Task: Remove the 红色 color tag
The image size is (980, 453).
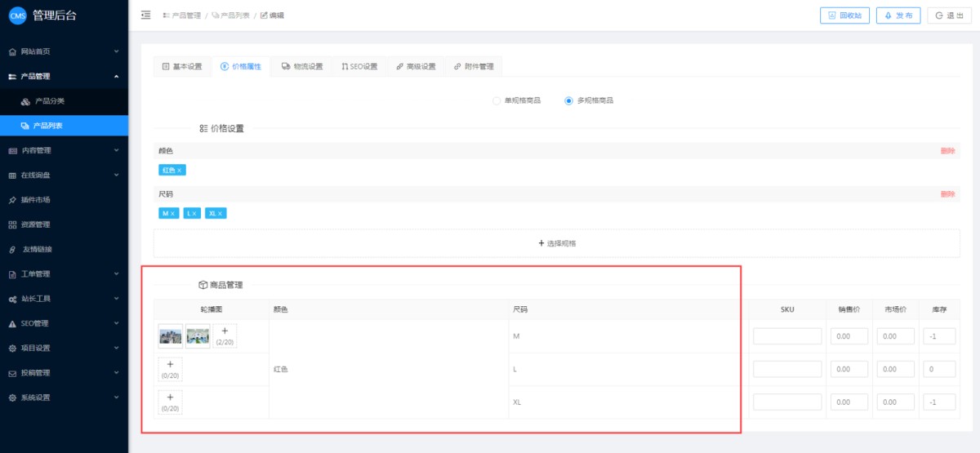Action: pyautogui.click(x=180, y=171)
